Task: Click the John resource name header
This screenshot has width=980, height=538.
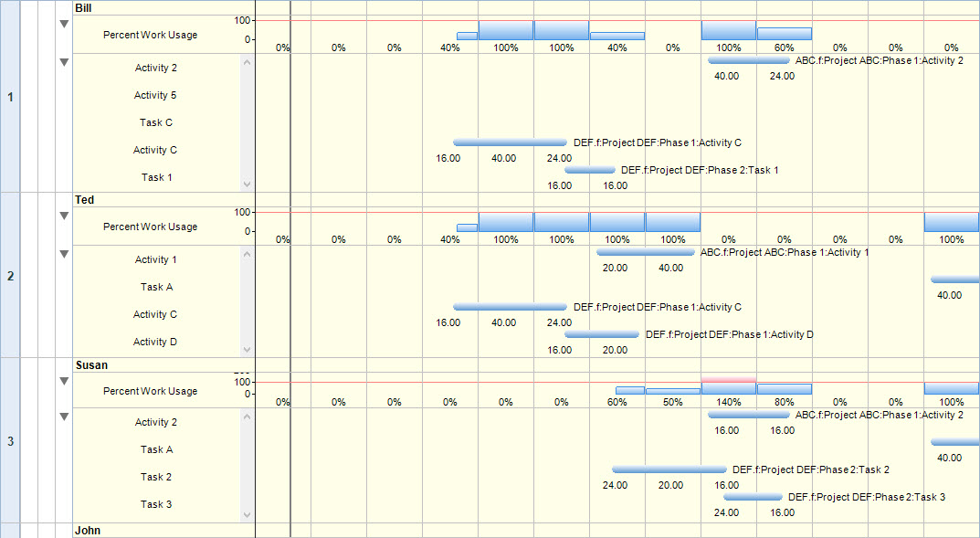Action: click(x=88, y=531)
